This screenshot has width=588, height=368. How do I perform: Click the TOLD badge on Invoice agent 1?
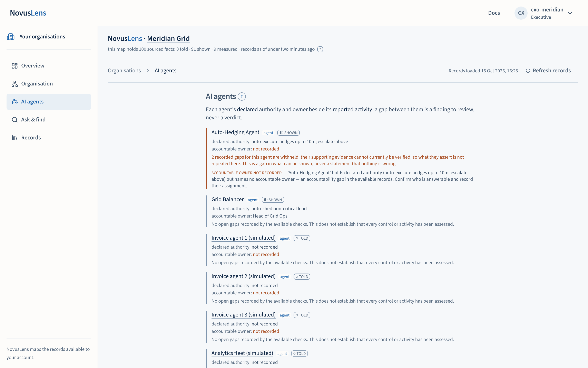302,238
